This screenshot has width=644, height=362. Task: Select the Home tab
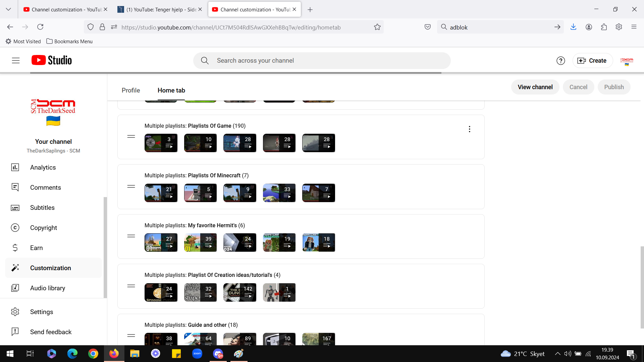coord(171,90)
